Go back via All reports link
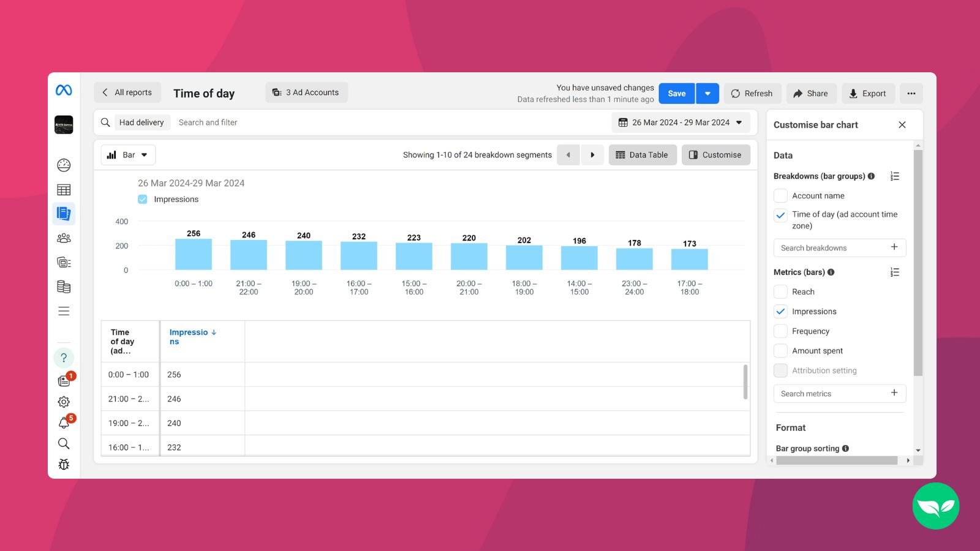980x551 pixels. click(x=127, y=92)
